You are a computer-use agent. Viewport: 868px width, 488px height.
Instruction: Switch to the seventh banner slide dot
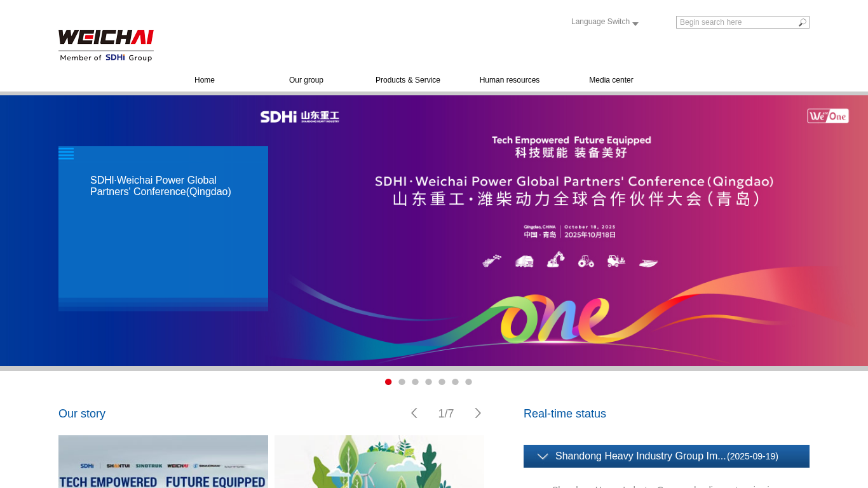[468, 382]
